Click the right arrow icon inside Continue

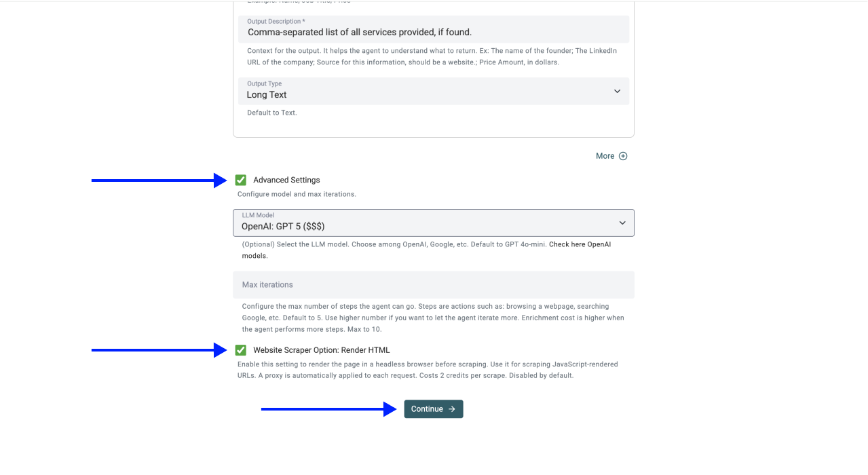pos(452,409)
